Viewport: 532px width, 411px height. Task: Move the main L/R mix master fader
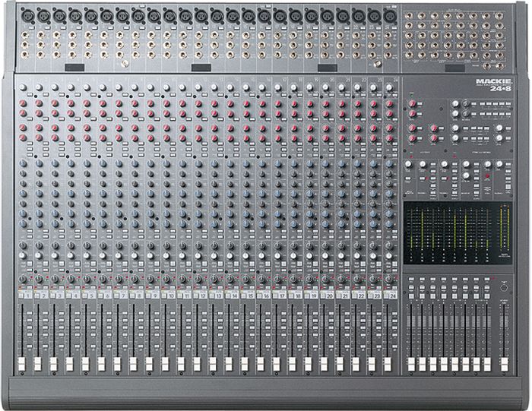[x=505, y=364]
